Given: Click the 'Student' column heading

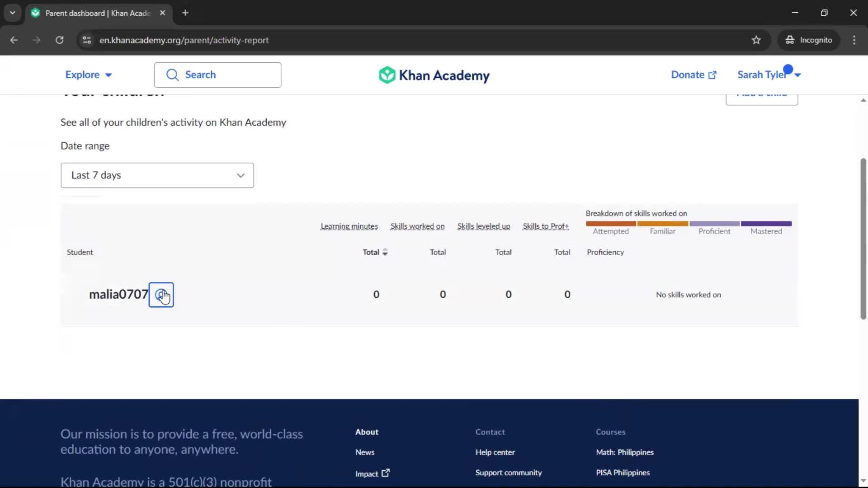Looking at the screenshot, I should 80,252.
